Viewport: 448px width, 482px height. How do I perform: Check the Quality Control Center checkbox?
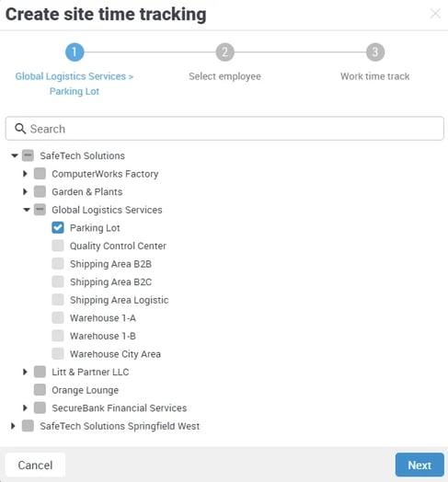pos(58,246)
